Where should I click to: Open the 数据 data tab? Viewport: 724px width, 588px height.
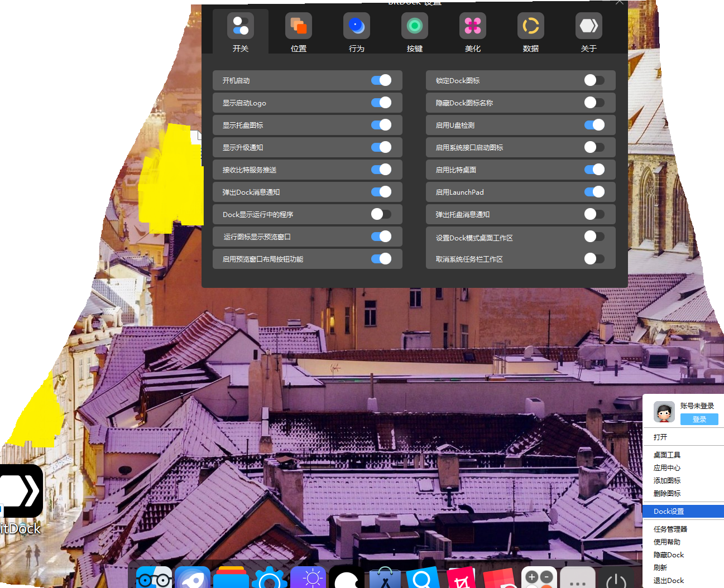pyautogui.click(x=531, y=32)
